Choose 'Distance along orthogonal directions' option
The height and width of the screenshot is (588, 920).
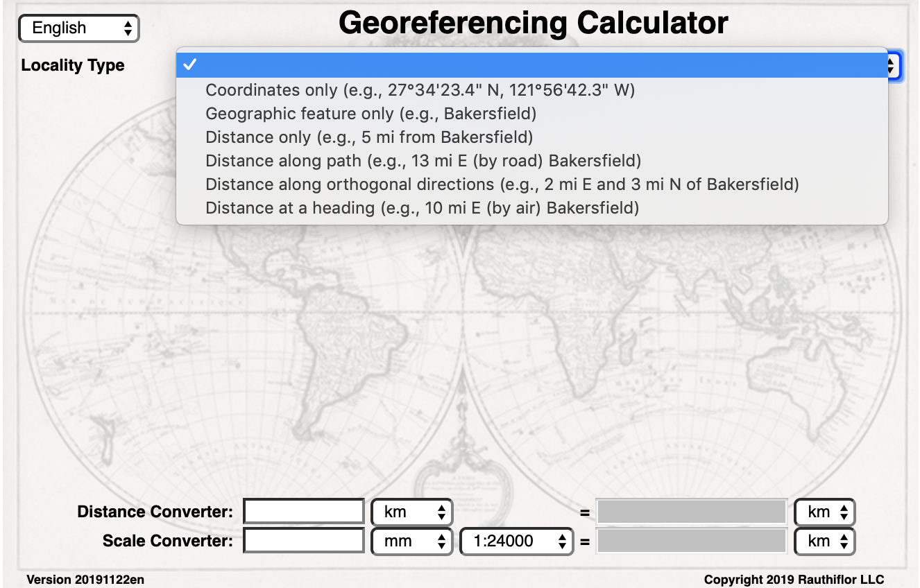point(532,184)
